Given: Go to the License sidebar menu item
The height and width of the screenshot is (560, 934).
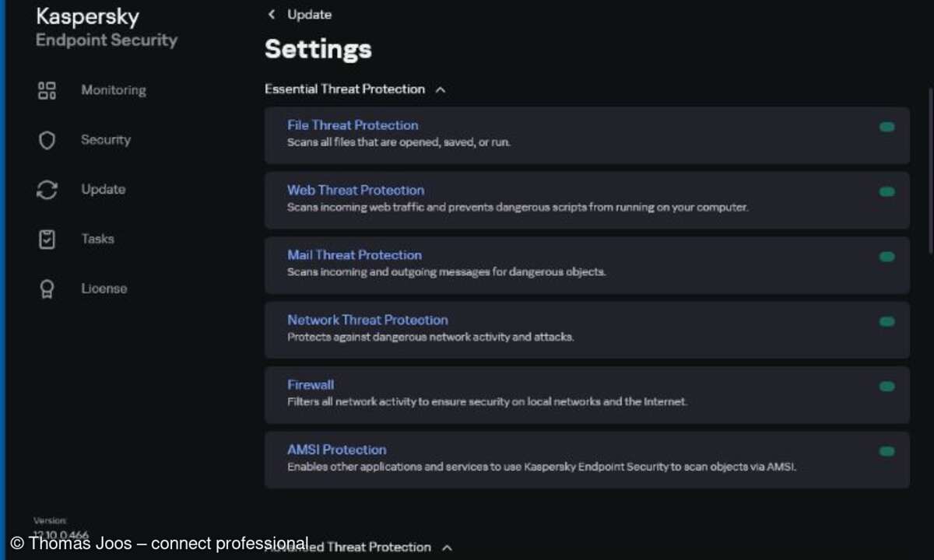Looking at the screenshot, I should tap(104, 289).
